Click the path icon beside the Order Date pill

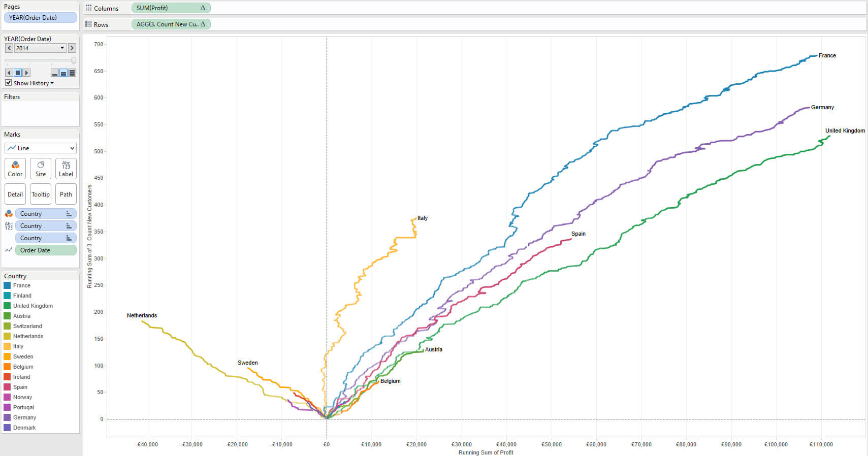(9, 250)
